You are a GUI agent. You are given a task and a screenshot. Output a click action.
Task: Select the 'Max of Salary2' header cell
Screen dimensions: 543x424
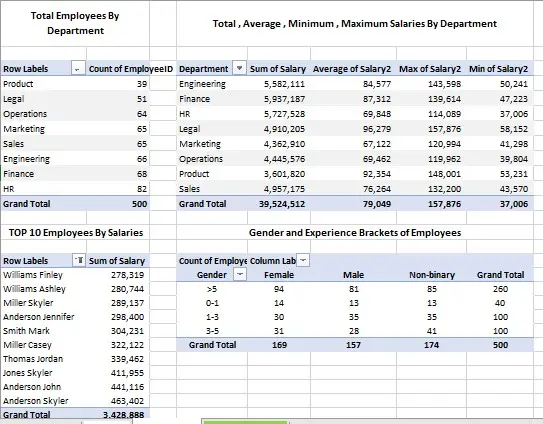coord(430,69)
